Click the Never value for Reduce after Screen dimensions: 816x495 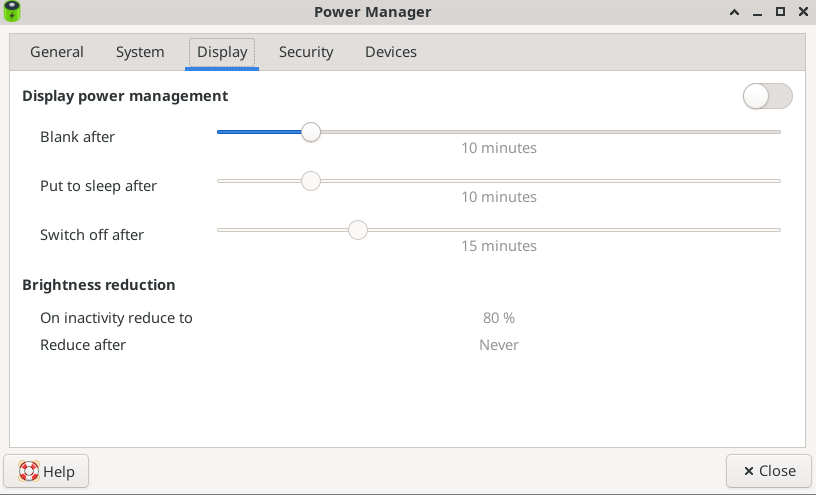click(498, 345)
